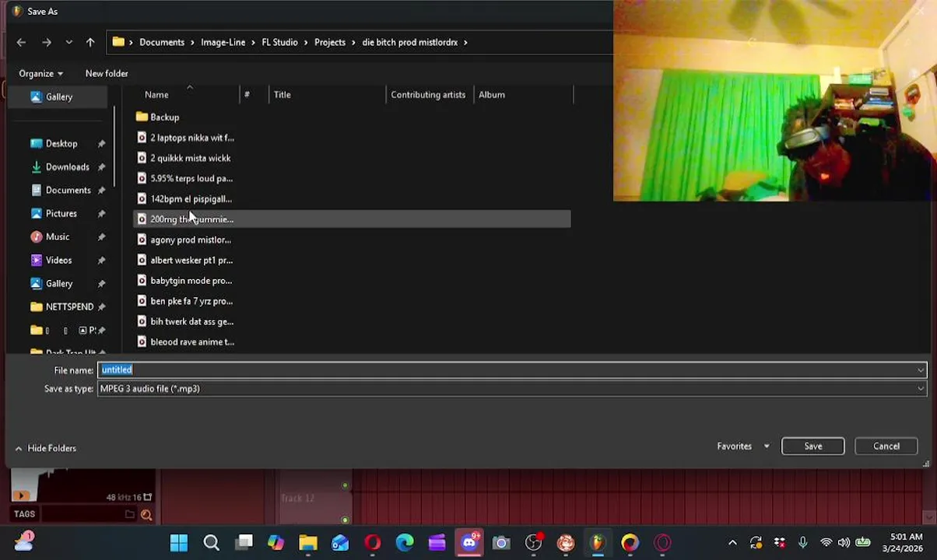Open the pinned Gallery entry in sidebar
This screenshot has width=937, height=560.
pos(59,283)
